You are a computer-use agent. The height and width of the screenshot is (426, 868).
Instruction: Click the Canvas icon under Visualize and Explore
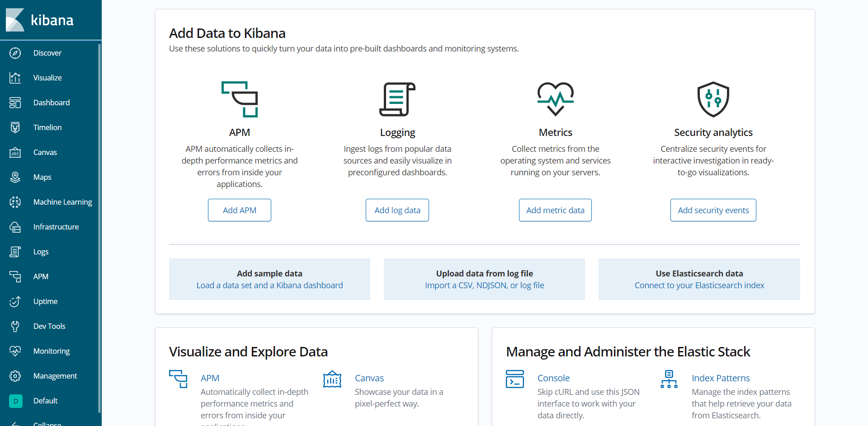pyautogui.click(x=332, y=379)
